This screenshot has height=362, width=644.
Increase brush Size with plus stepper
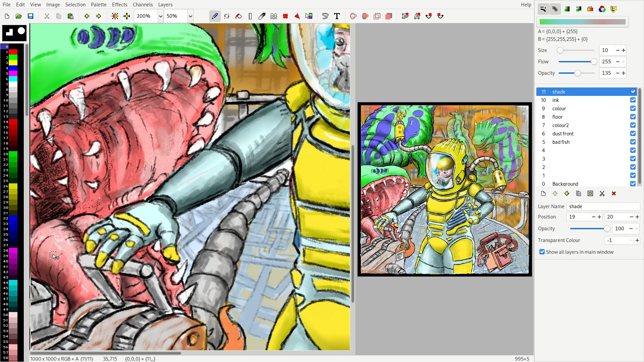click(623, 50)
